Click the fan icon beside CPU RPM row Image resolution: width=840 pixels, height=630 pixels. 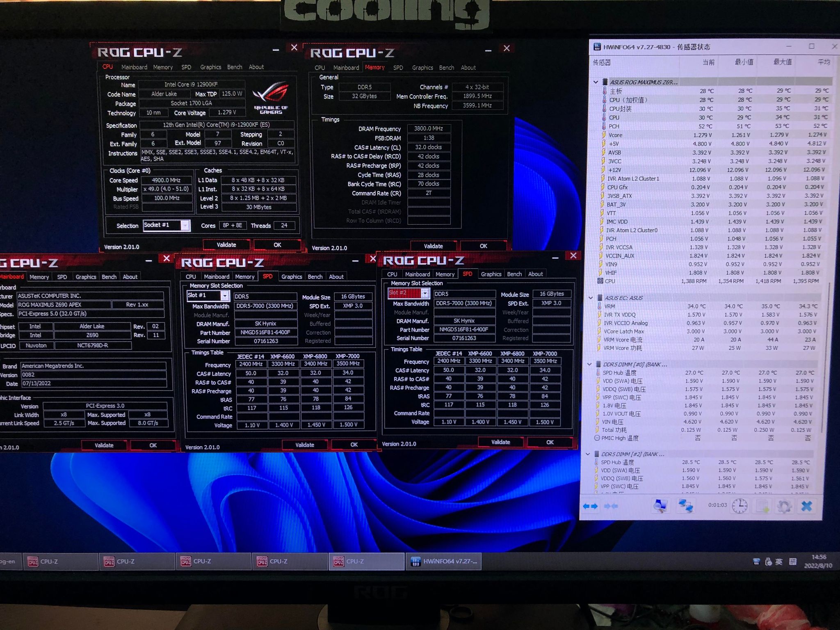[600, 281]
